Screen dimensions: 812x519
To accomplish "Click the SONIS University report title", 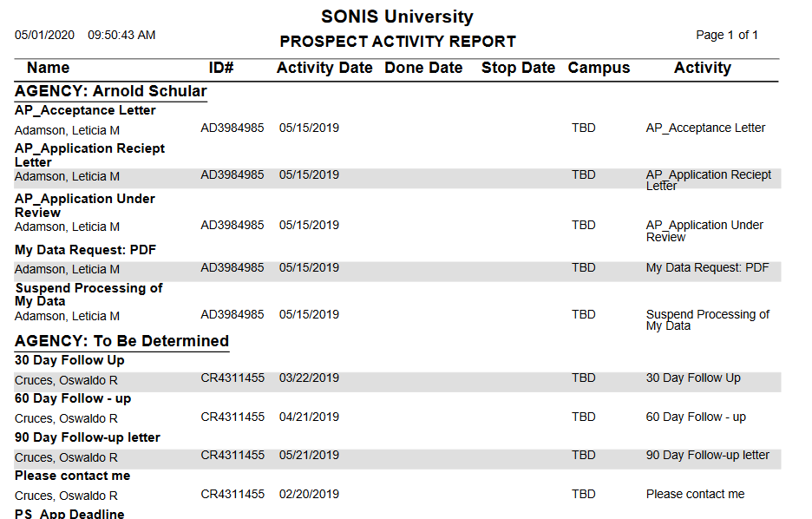I will [x=397, y=16].
